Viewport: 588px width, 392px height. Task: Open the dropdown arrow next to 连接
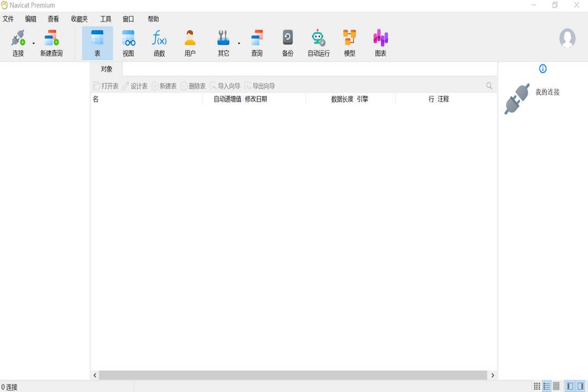click(x=33, y=44)
